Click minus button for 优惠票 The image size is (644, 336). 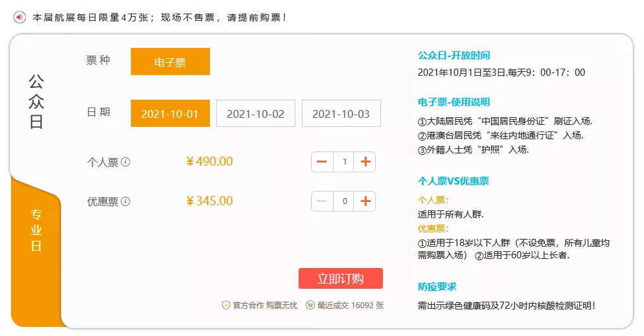click(x=322, y=201)
